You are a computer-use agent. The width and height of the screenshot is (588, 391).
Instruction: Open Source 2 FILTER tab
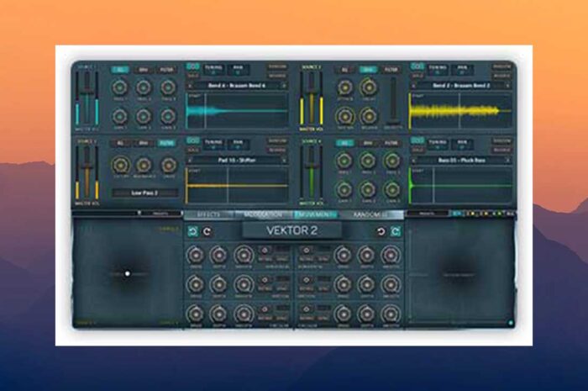pyautogui.click(x=391, y=70)
